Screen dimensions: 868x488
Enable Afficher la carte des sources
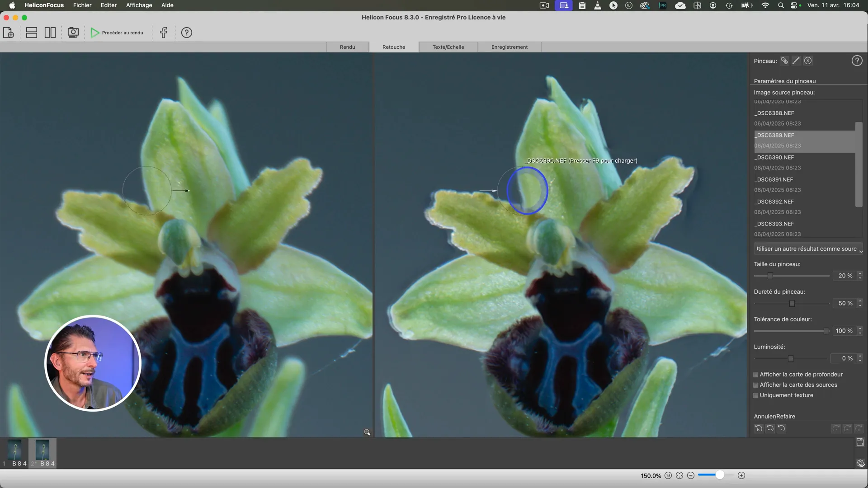755,385
